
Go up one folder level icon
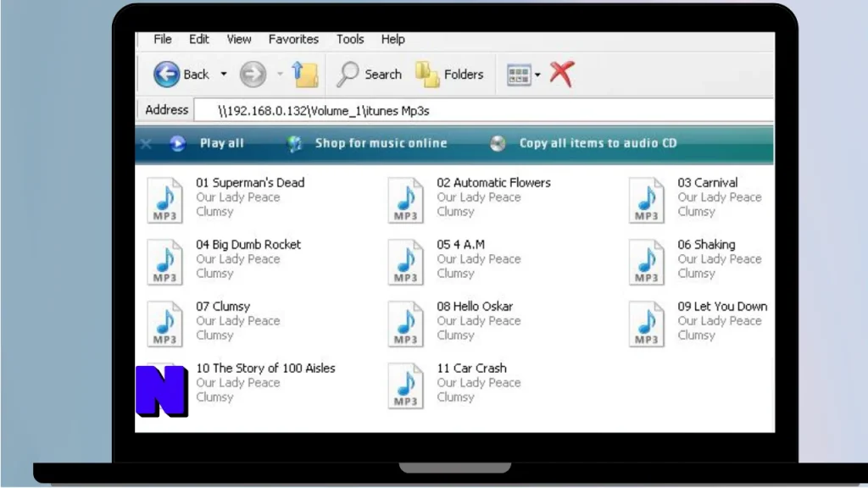[x=305, y=75]
